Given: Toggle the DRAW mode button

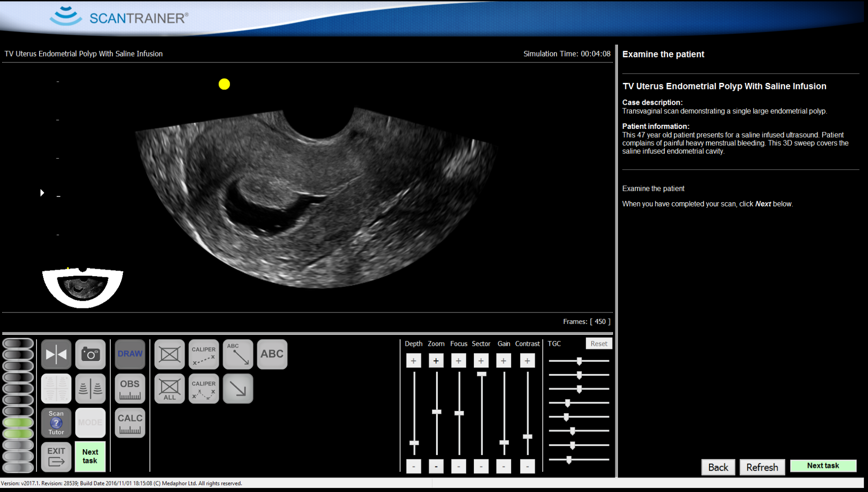Looking at the screenshot, I should pyautogui.click(x=130, y=354).
